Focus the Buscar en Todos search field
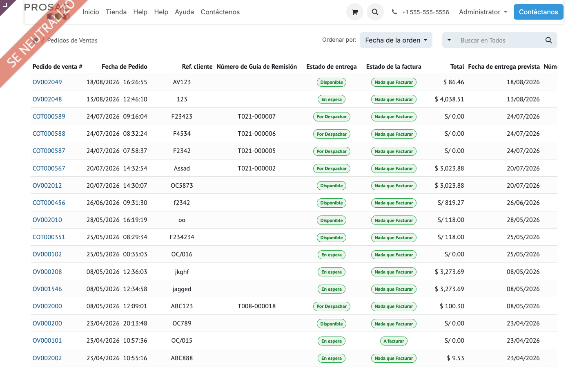The image size is (588, 368). point(498,40)
